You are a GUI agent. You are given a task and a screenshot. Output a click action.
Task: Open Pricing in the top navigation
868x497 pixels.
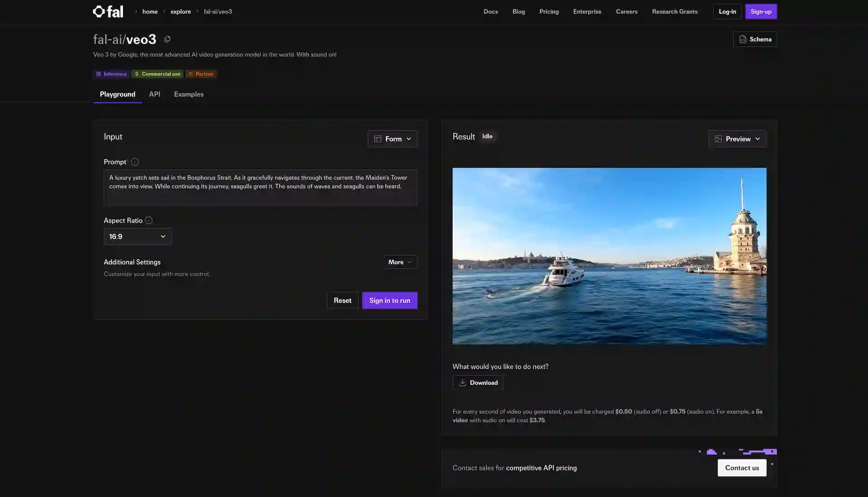click(x=549, y=11)
